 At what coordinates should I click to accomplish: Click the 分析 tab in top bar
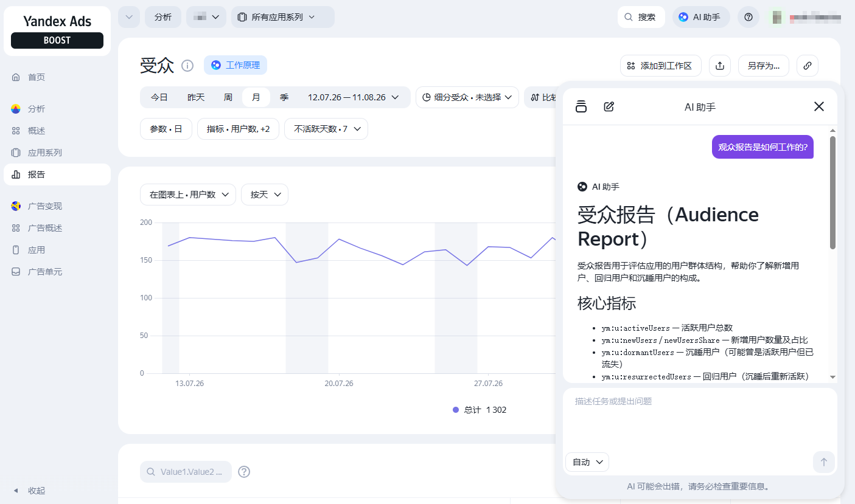(163, 17)
